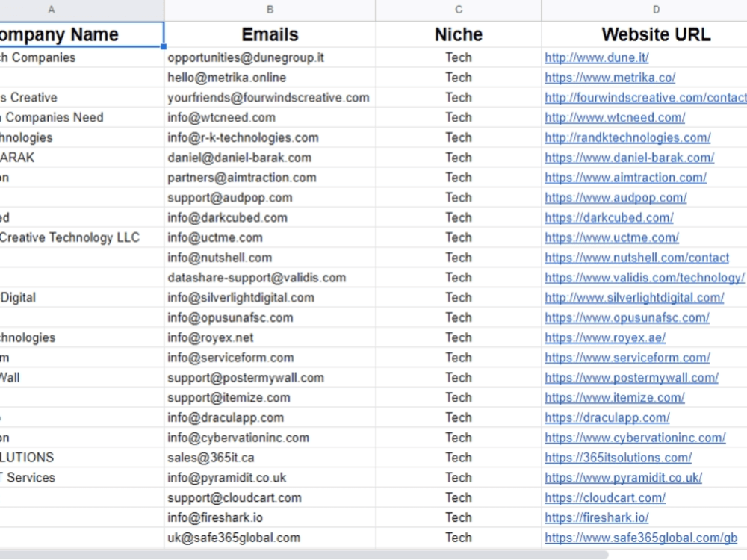This screenshot has height=560, width=747.
Task: Open the daniel-barak.com website link
Action: tap(629, 158)
